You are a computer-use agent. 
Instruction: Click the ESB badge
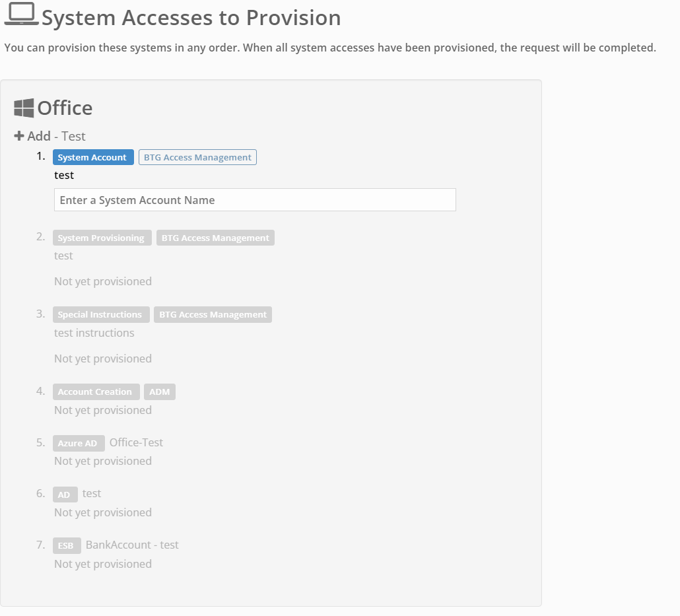(67, 546)
